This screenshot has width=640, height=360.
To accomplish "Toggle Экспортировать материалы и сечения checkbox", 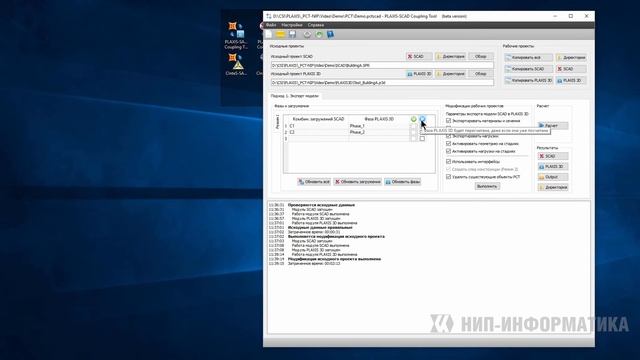I will 449,121.
